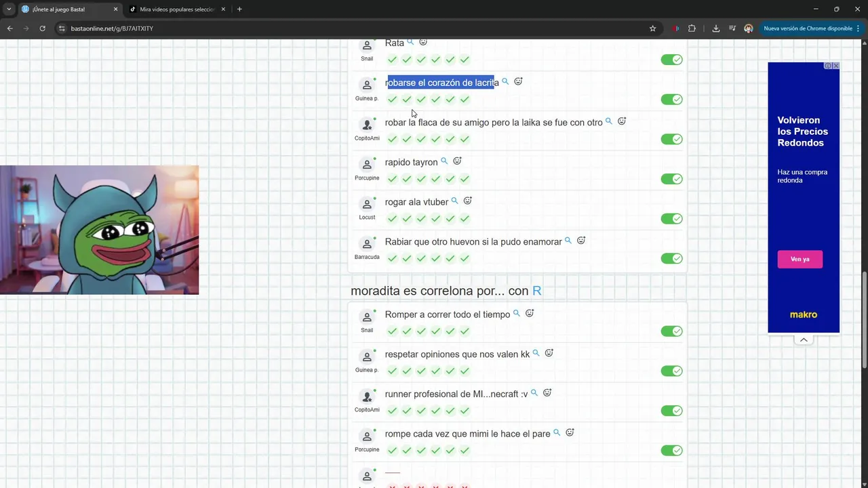React to 'rompe cada vez que mimi' answer

pyautogui.click(x=570, y=432)
